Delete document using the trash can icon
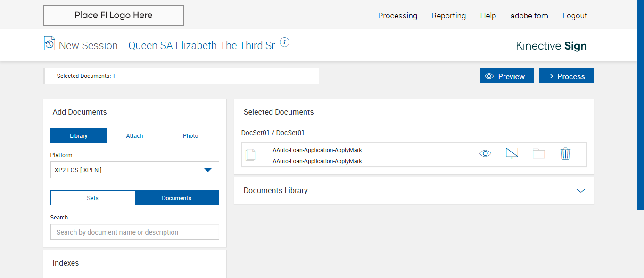This screenshot has height=278, width=644. point(565,153)
